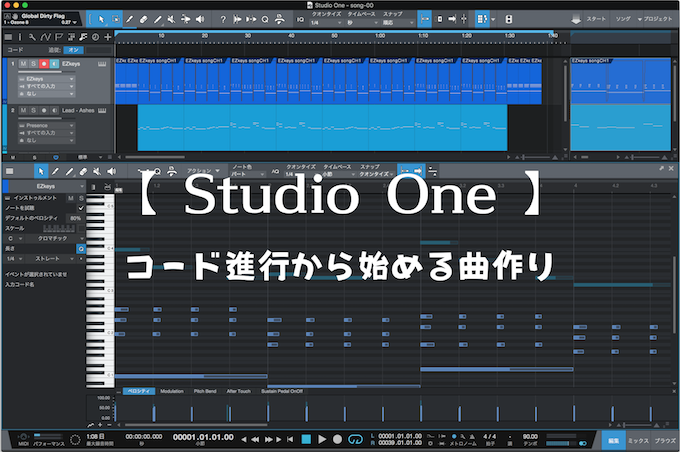Select the Bend tool in top toolbar

[186, 19]
